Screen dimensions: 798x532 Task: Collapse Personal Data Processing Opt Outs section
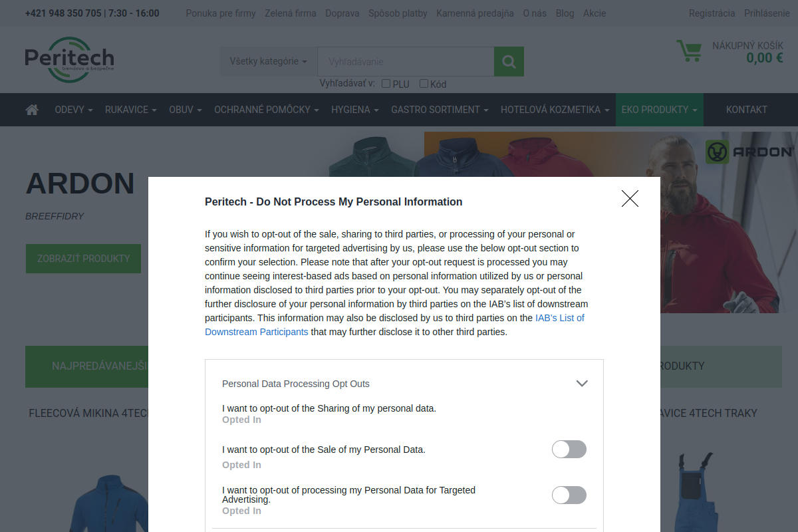[x=582, y=384]
